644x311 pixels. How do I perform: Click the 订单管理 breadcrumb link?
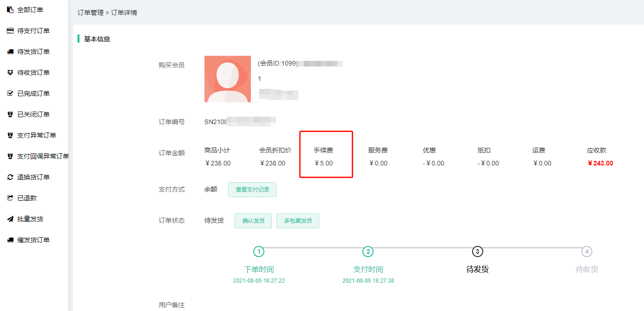[x=91, y=13]
